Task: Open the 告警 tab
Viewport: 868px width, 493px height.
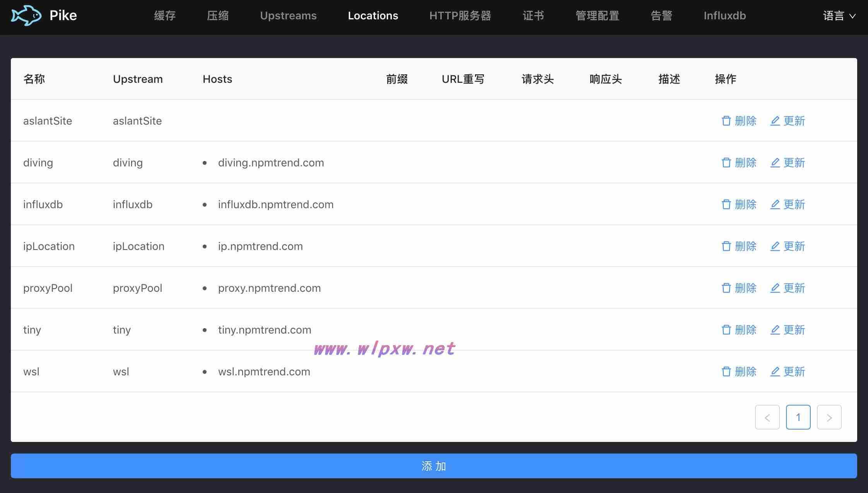Action: pos(661,15)
